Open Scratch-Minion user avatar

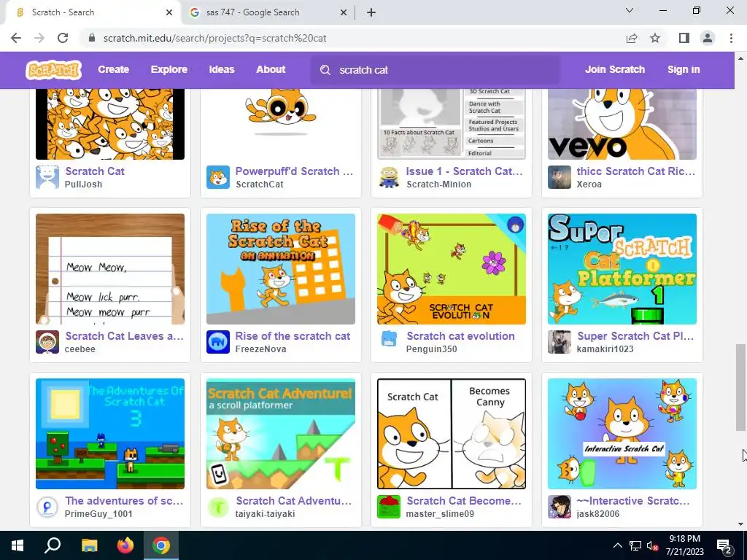tap(389, 177)
